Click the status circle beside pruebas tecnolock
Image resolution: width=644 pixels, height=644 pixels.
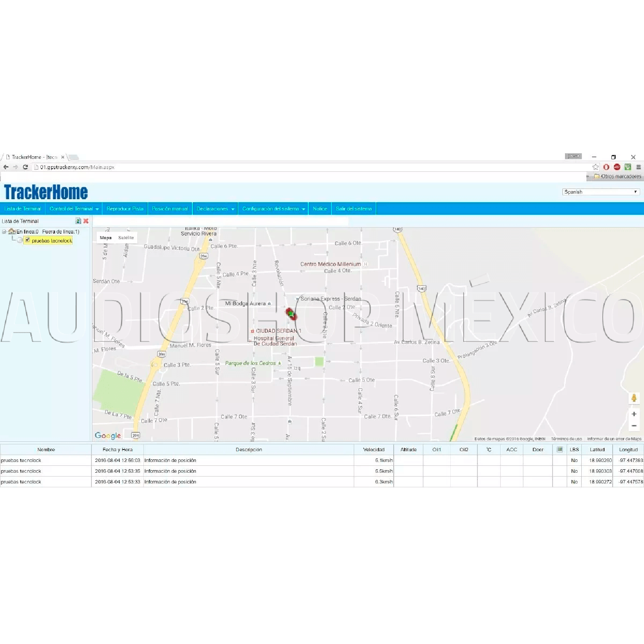pyautogui.click(x=20, y=240)
